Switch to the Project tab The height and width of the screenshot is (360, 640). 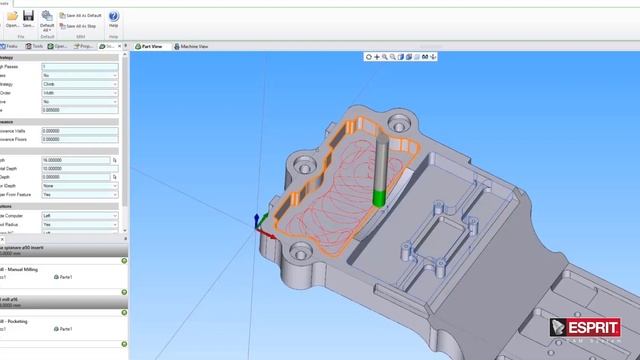click(83, 46)
